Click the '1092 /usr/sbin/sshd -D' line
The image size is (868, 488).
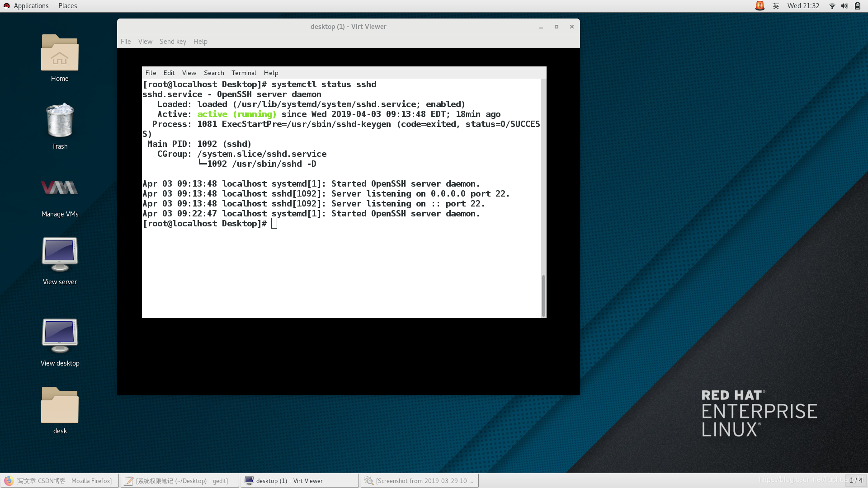257,164
